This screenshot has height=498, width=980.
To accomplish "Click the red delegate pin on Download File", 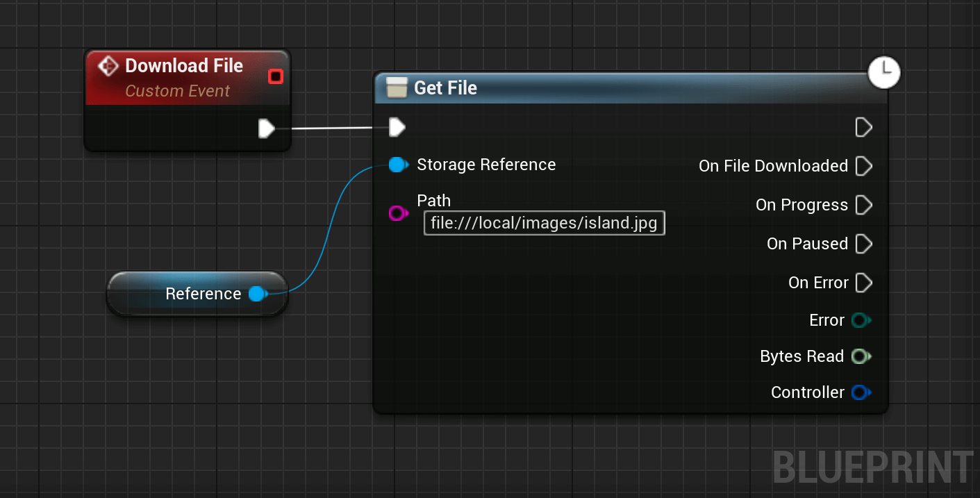I will tap(276, 76).
